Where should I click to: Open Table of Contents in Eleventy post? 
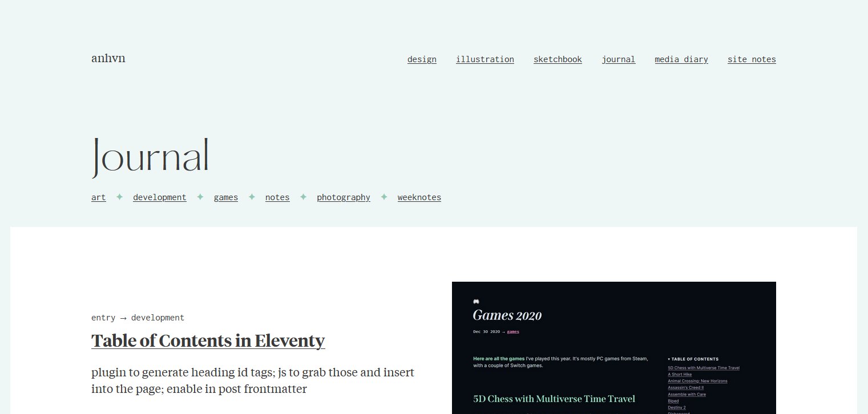(x=208, y=340)
